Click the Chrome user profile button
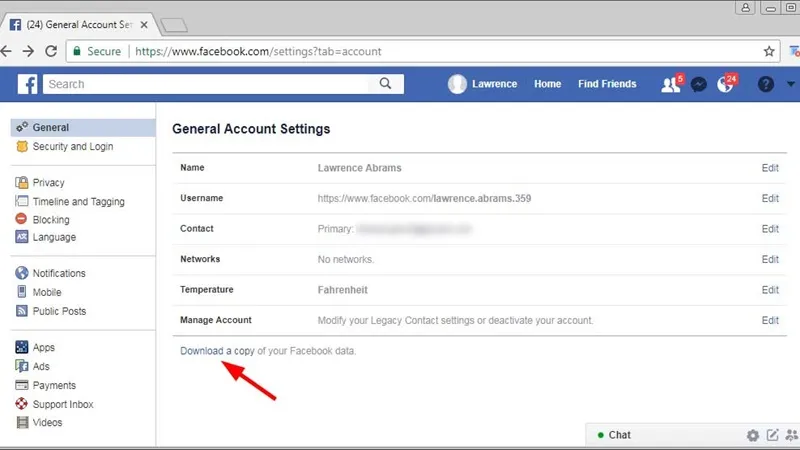This screenshot has height=450, width=800. [745, 7]
